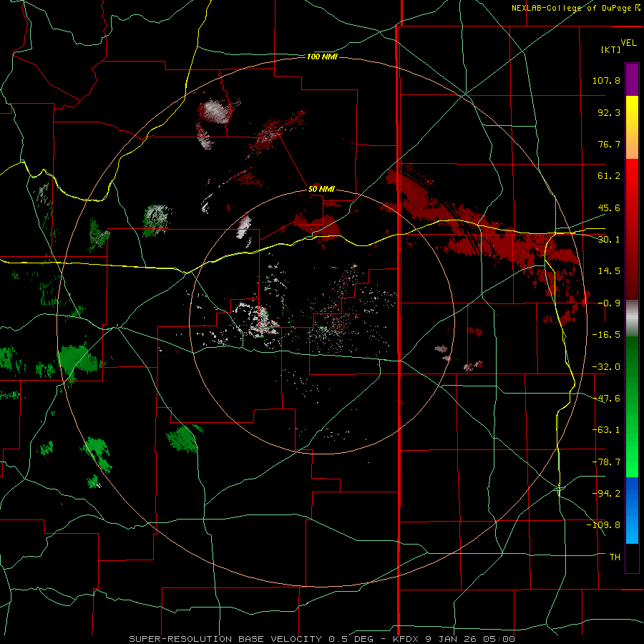Click the Super-Resolution Base Velocity caption text

pyautogui.click(x=322, y=639)
